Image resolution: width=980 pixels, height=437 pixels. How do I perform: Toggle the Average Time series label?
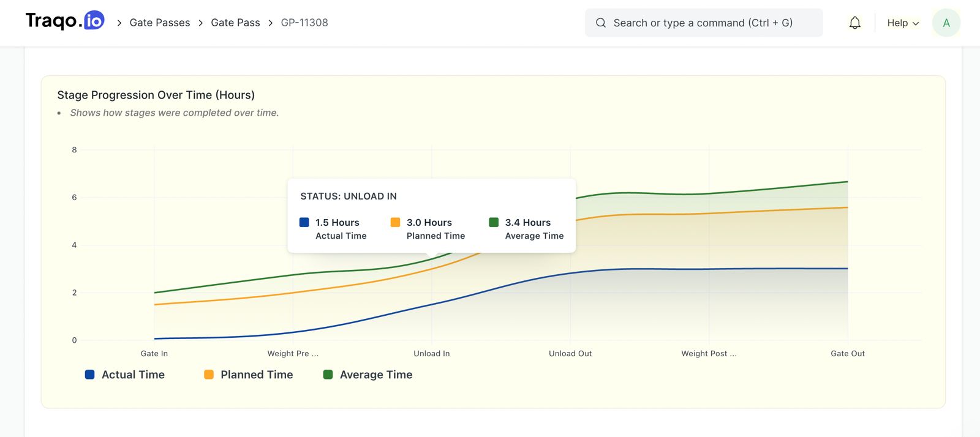click(376, 375)
